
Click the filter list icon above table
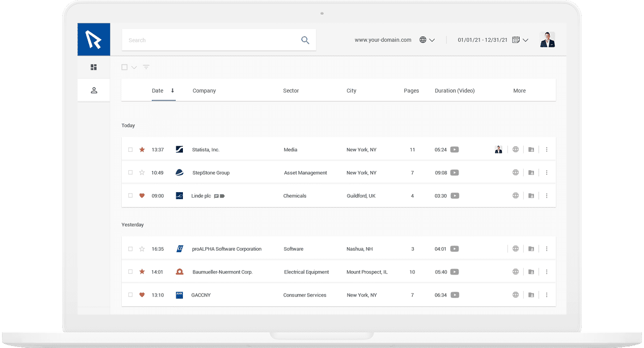[146, 67]
